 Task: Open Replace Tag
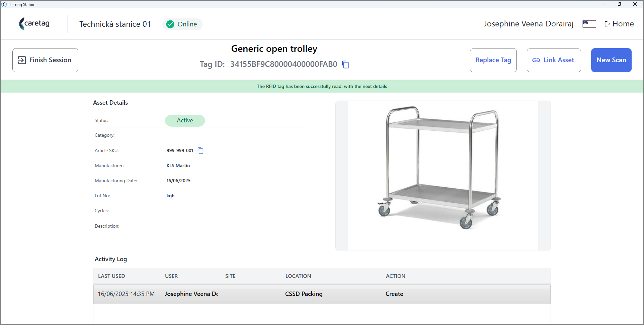point(493,60)
